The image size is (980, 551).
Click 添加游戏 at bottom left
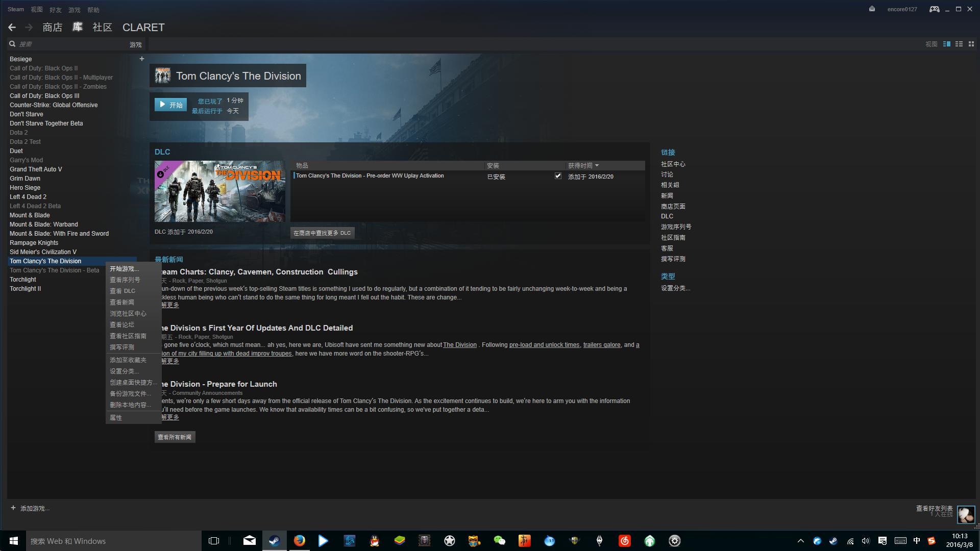(x=30, y=509)
